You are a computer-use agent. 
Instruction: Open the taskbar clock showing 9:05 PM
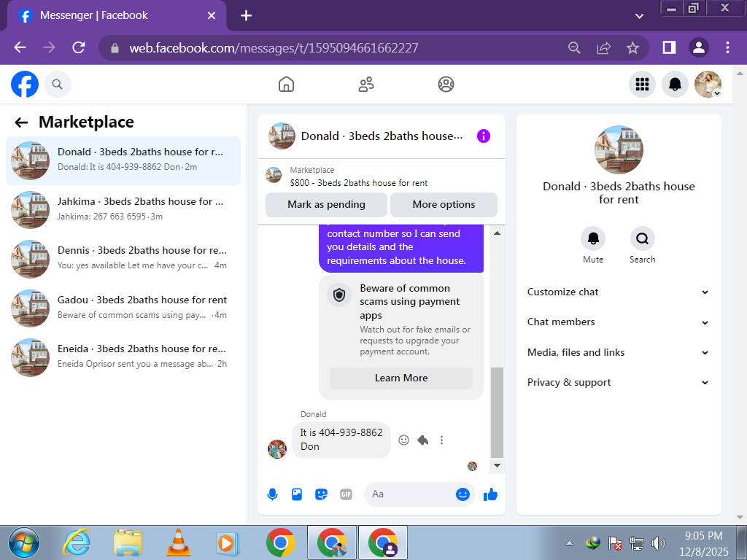pos(704,543)
